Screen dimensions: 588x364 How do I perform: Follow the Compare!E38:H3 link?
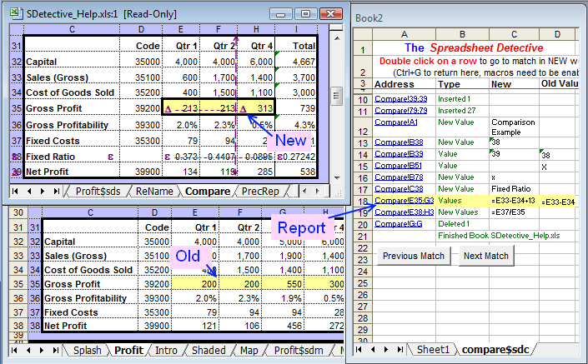point(404,212)
